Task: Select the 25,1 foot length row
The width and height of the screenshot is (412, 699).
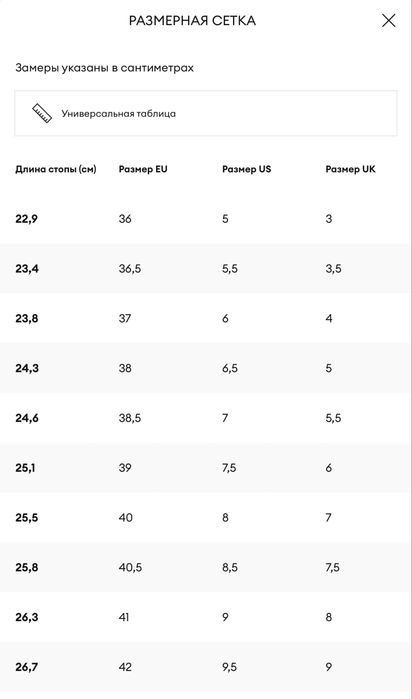Action: pos(206,468)
